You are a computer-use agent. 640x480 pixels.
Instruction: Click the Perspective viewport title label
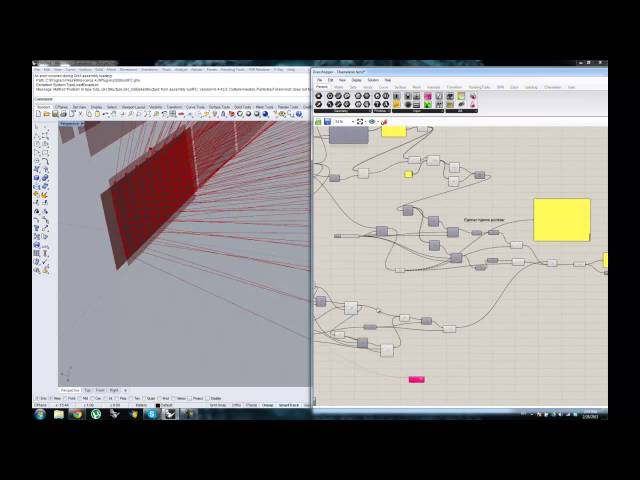click(x=70, y=123)
